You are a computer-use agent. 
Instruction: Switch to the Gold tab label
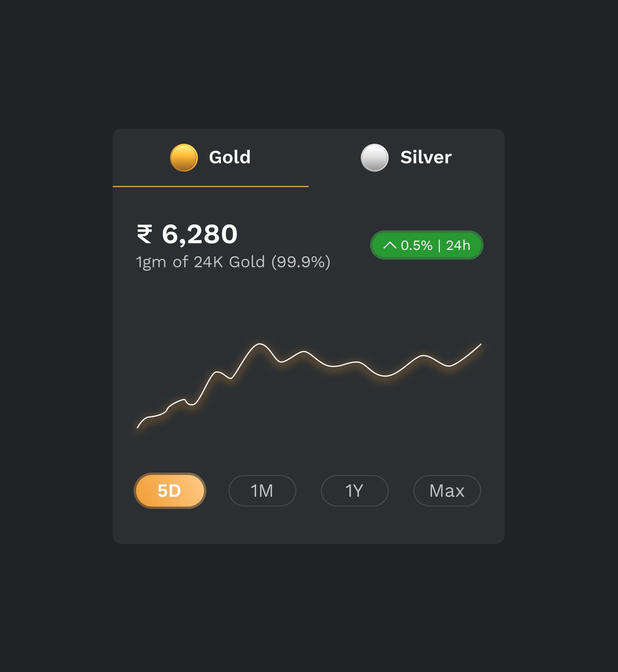(230, 157)
